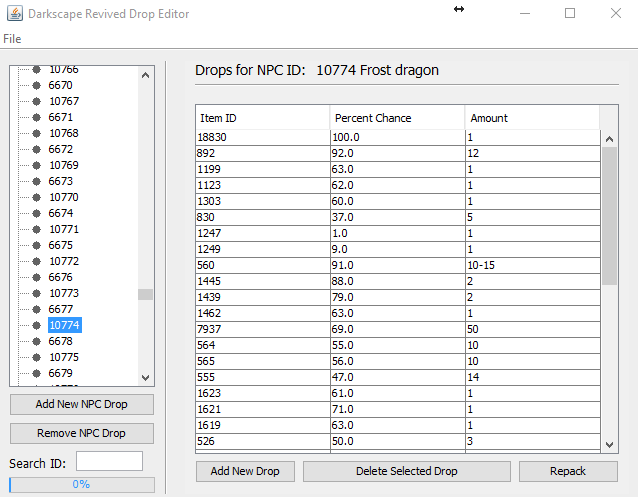Select NPC 6671 in the tree
638x497 pixels.
(60, 117)
